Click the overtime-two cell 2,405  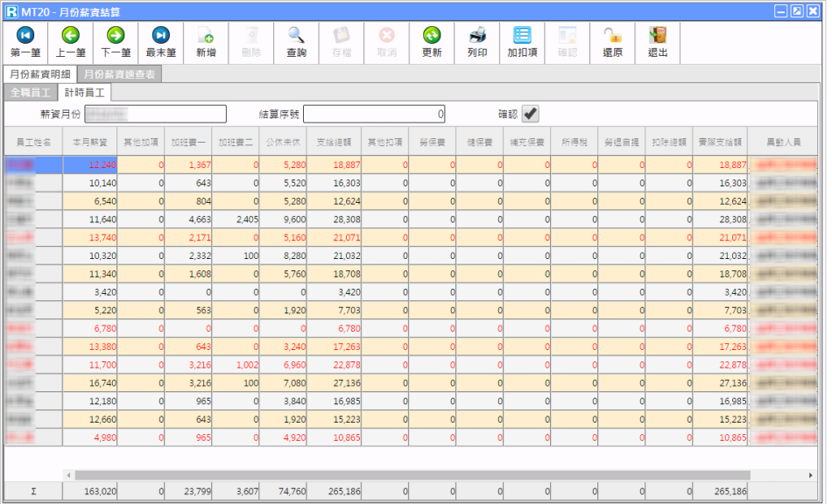pyautogui.click(x=236, y=220)
